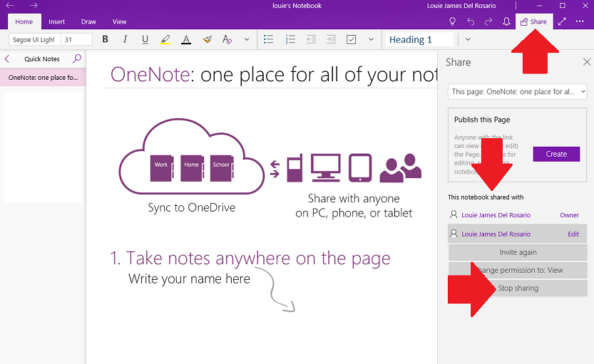
Task: Expand the paragraph options dropdown
Action: (x=371, y=39)
